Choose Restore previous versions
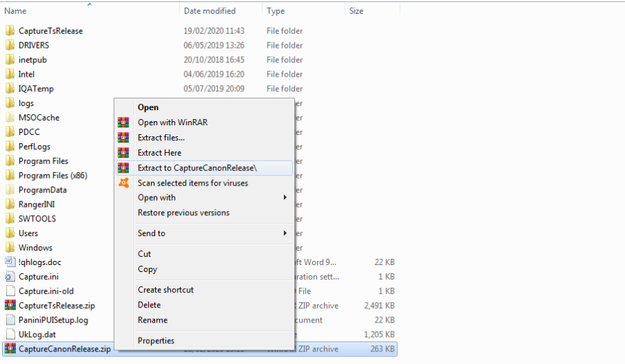Image resolution: width=625 pixels, height=364 pixels. (x=204, y=212)
